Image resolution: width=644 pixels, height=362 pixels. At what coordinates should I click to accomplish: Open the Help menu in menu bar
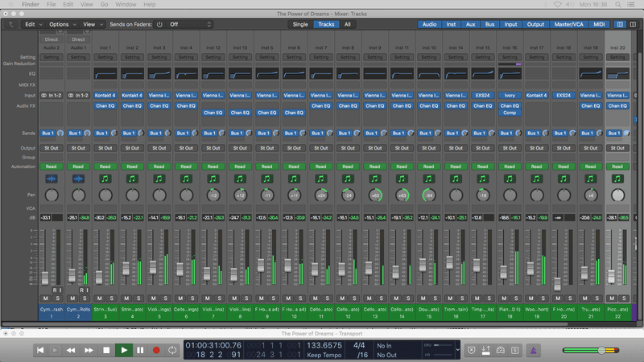pos(150,5)
